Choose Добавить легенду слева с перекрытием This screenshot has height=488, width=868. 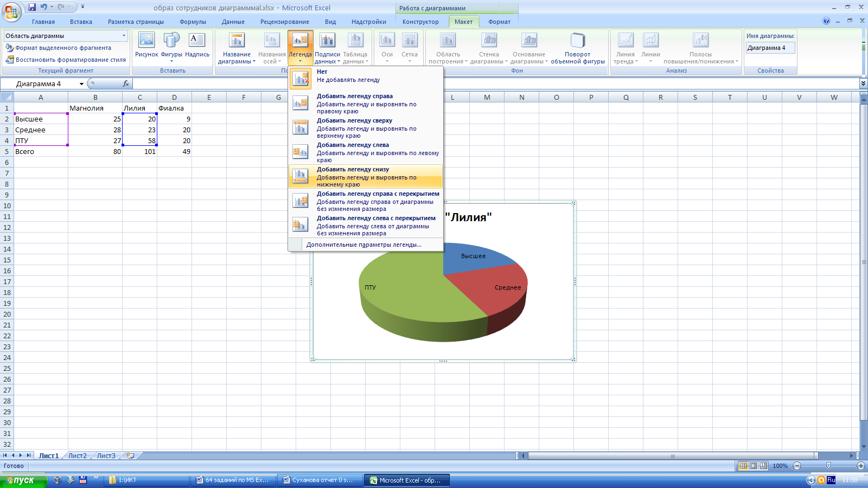pyautogui.click(x=366, y=225)
